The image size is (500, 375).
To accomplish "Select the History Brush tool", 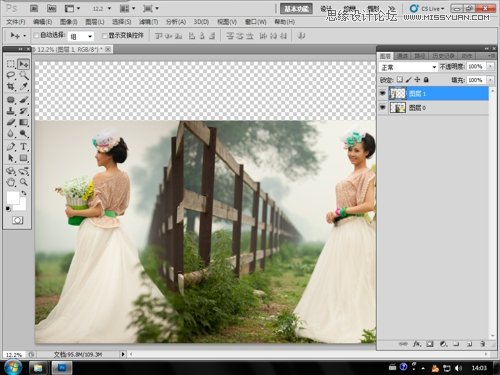I will (x=23, y=111).
